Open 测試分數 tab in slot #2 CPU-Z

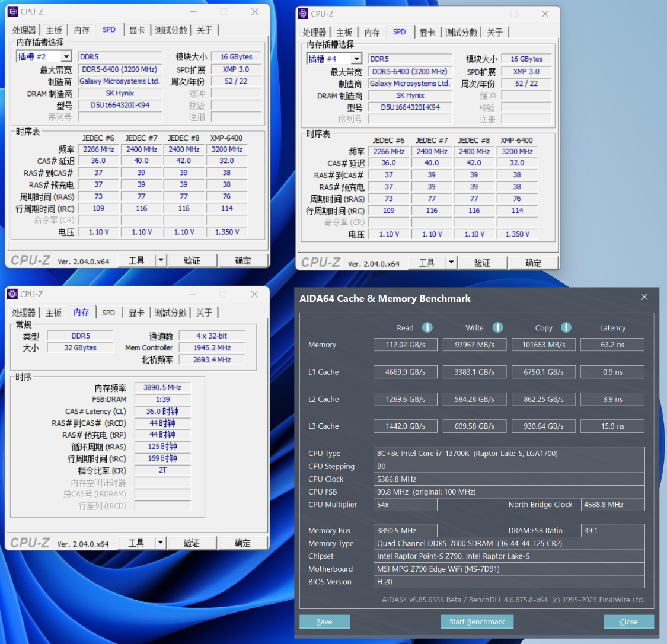(171, 30)
